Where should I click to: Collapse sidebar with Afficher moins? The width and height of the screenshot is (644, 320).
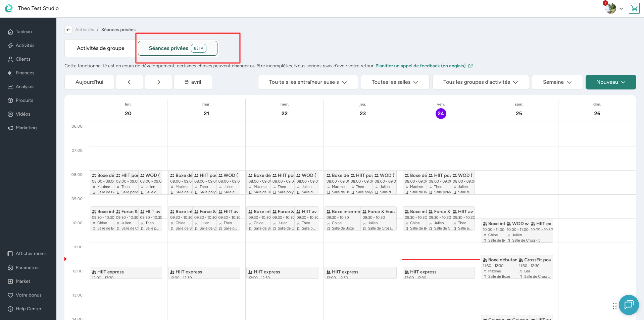(x=31, y=253)
